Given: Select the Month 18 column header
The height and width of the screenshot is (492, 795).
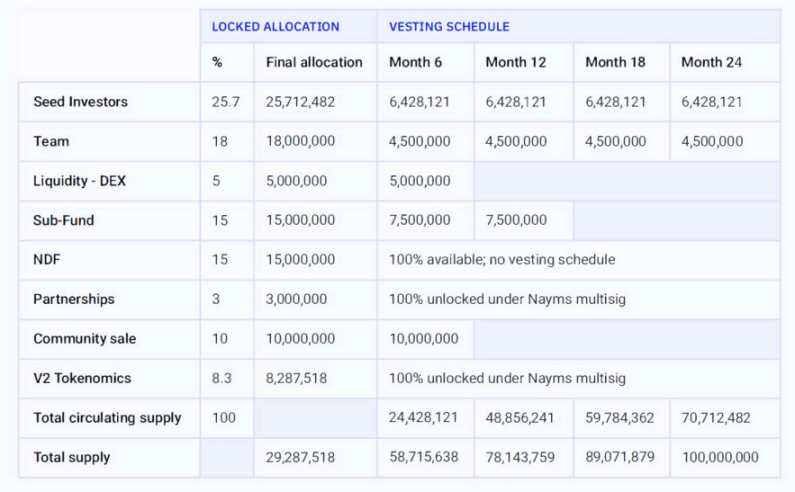Looking at the screenshot, I should (615, 62).
